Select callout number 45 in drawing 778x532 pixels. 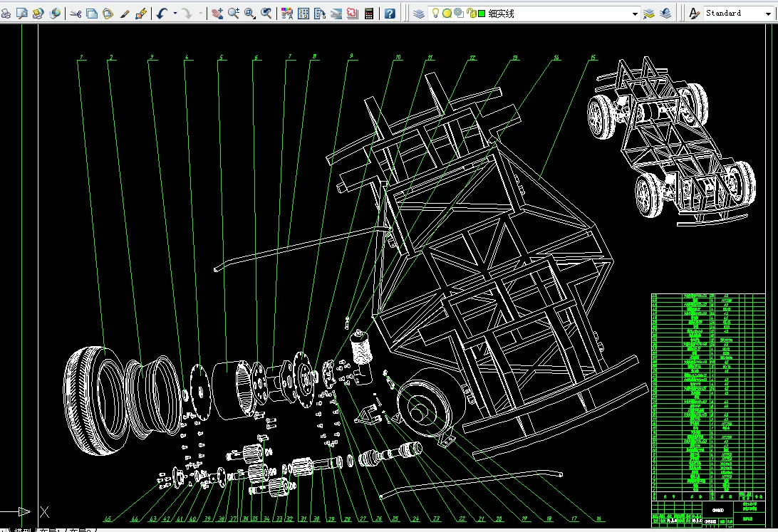[x=107, y=519]
